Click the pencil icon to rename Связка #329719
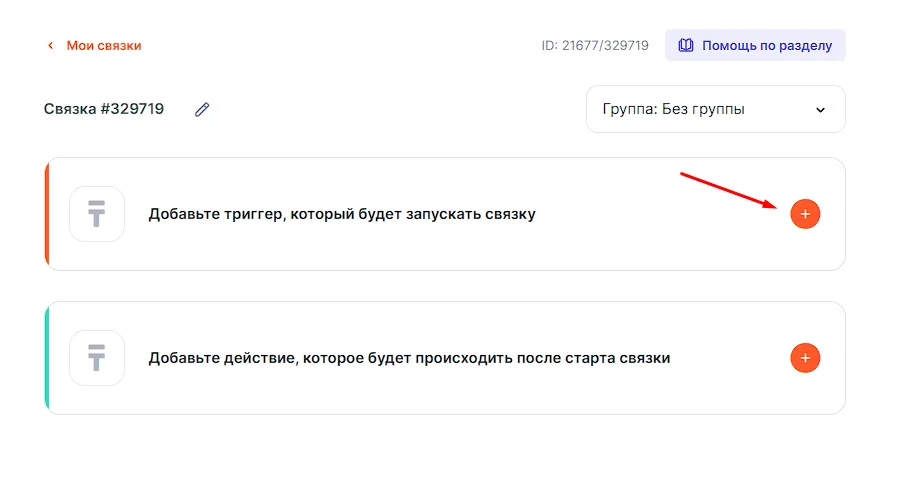Image resolution: width=900 pixels, height=503 pixels. point(202,110)
